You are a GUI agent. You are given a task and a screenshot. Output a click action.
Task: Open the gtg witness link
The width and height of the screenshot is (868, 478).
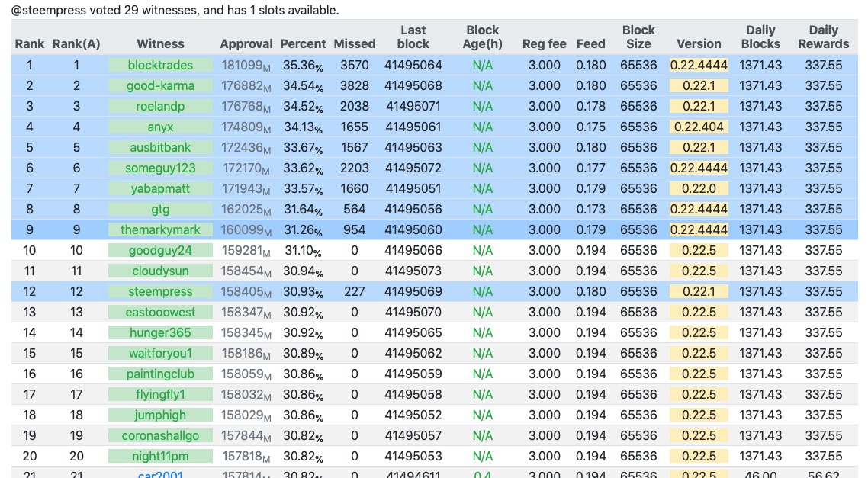coord(160,210)
